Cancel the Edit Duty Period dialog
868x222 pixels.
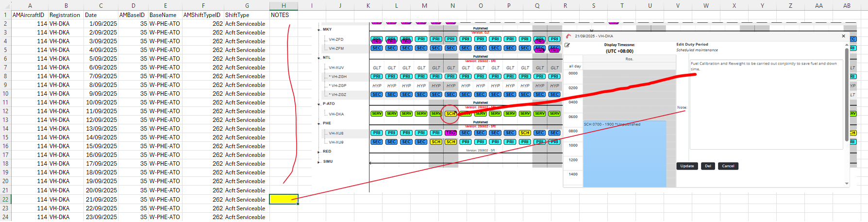coord(728,166)
